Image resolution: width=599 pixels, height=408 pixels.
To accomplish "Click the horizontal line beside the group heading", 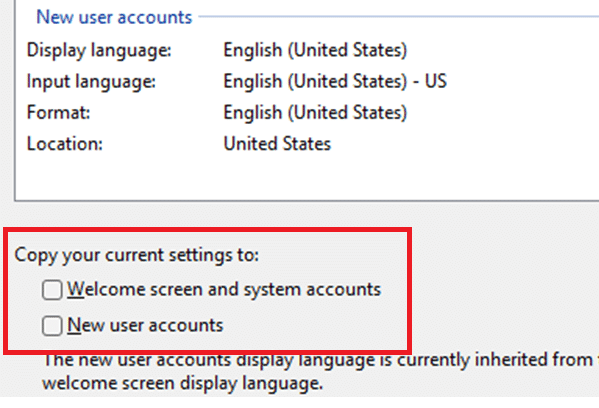I will [x=398, y=16].
